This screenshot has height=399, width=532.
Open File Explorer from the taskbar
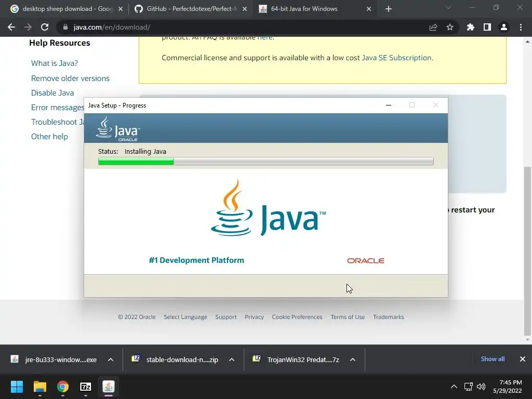39,387
